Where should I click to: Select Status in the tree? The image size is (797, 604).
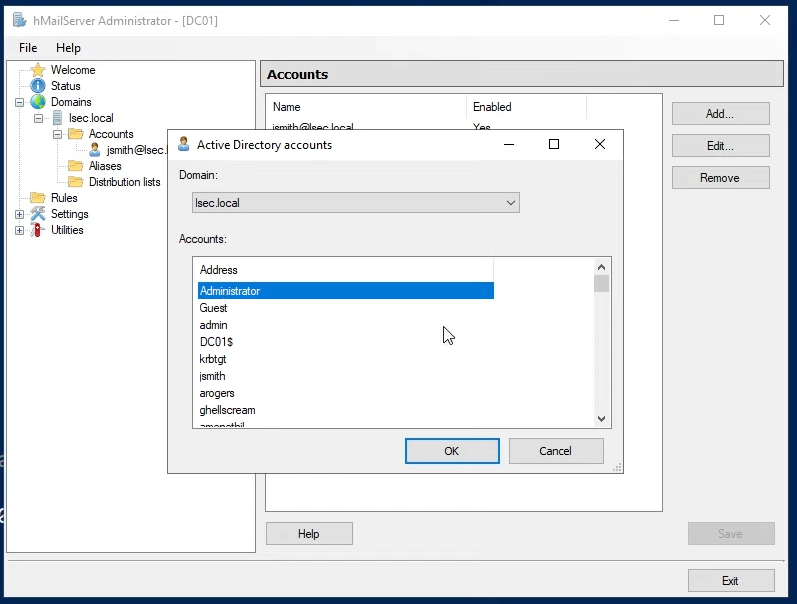tap(65, 86)
